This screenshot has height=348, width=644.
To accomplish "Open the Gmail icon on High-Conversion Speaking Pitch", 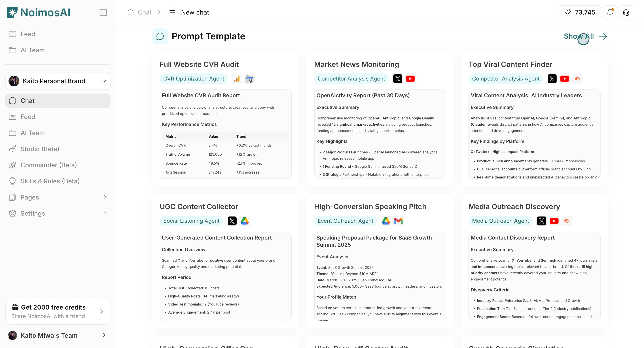I will (x=398, y=221).
